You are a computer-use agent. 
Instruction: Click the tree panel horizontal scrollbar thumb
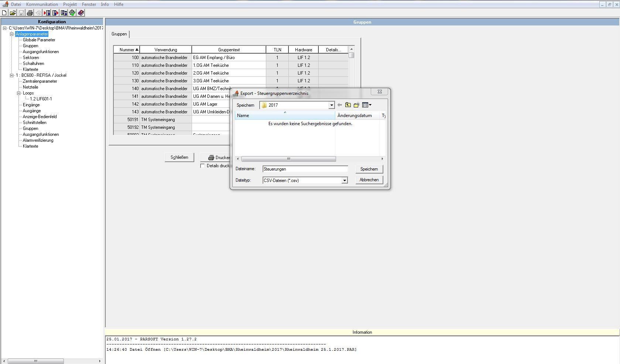pyautogui.click(x=36, y=361)
